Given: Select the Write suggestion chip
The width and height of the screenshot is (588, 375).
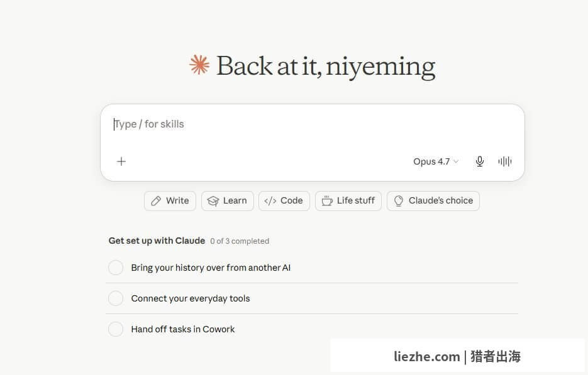Looking at the screenshot, I should [170, 201].
